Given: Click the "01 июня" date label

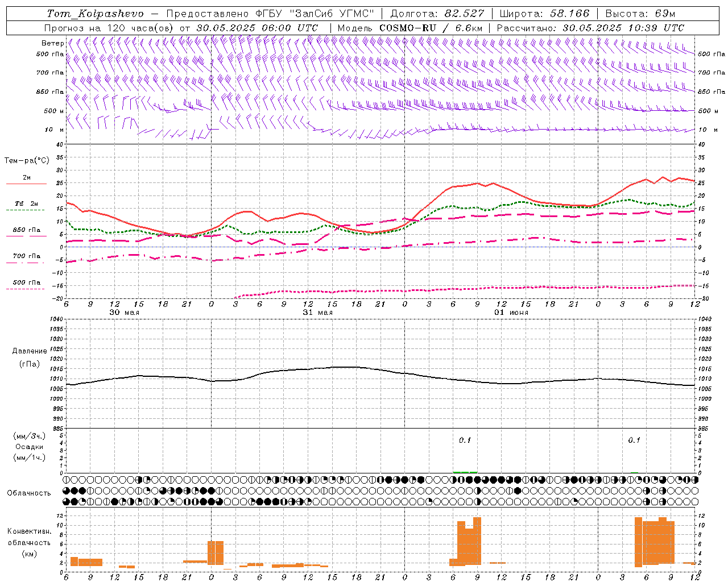Looking at the screenshot, I should 511,313.
